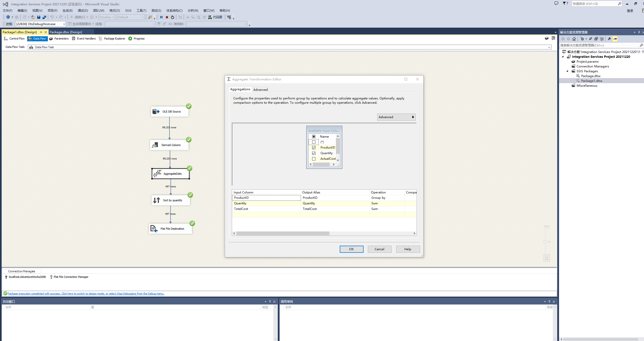Click the Sort by quantity arrows icon

157,200
